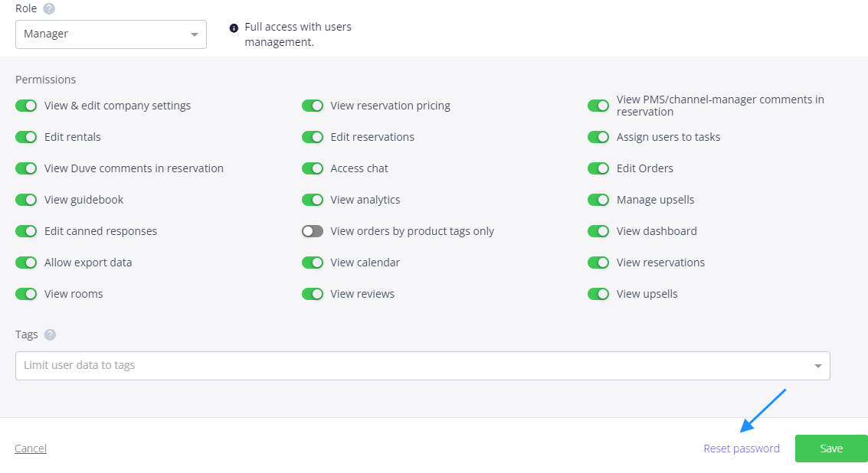This screenshot has height=473, width=868.
Task: Click the info icon near Full access text
Action: click(x=234, y=28)
